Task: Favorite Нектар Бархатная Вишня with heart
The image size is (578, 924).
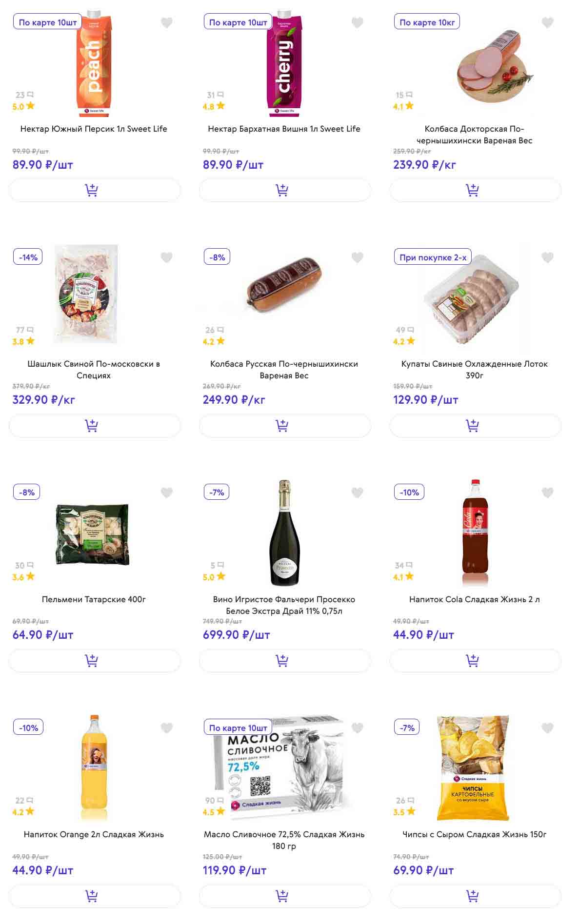Action: (358, 22)
